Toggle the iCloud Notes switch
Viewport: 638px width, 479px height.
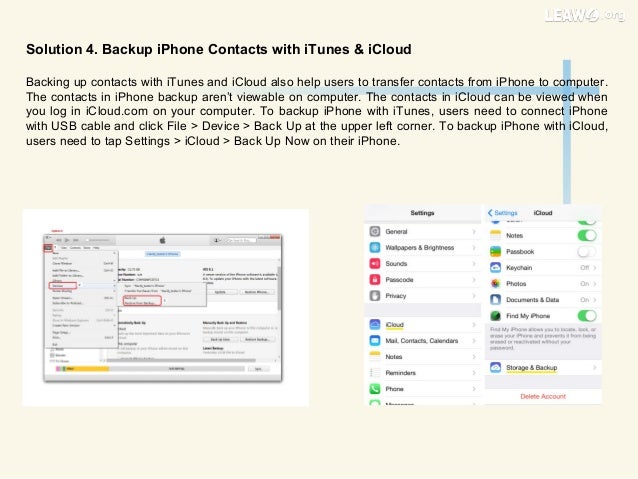pyautogui.click(x=587, y=235)
